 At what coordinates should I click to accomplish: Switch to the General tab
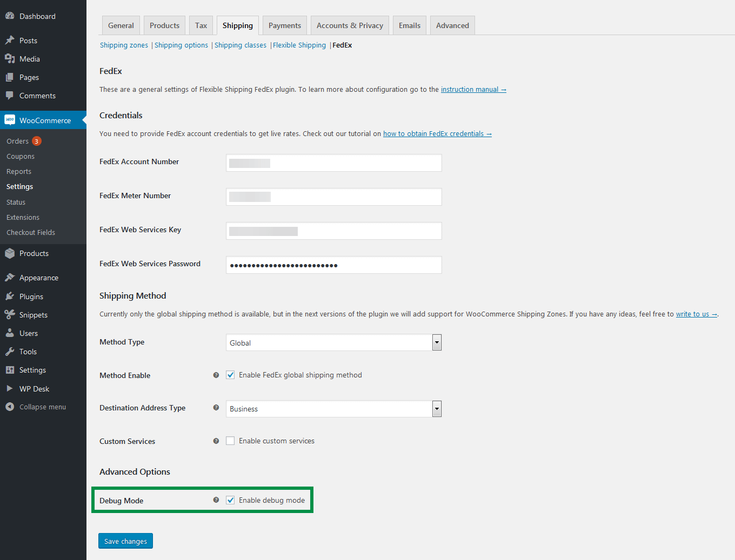click(121, 25)
